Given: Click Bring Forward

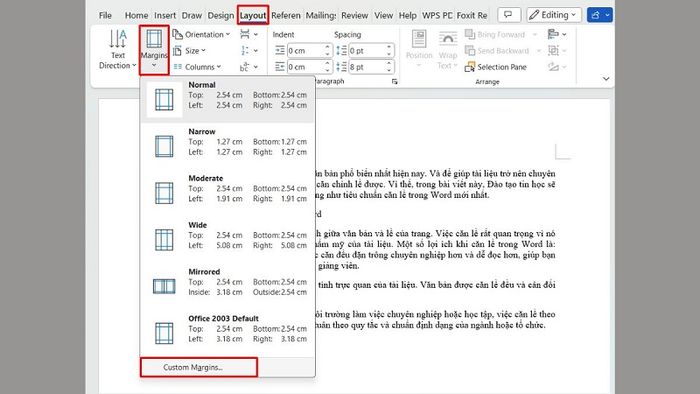Looking at the screenshot, I should (x=495, y=34).
